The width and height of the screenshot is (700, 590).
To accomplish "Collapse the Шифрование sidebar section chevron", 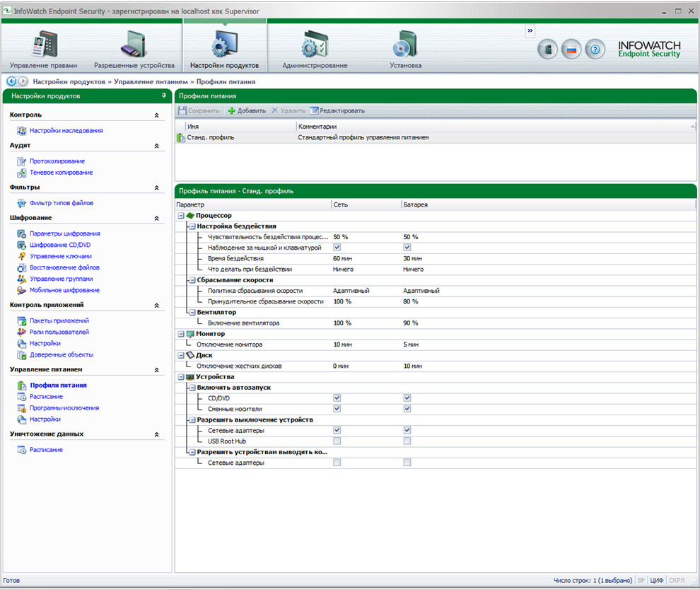I will [x=157, y=219].
